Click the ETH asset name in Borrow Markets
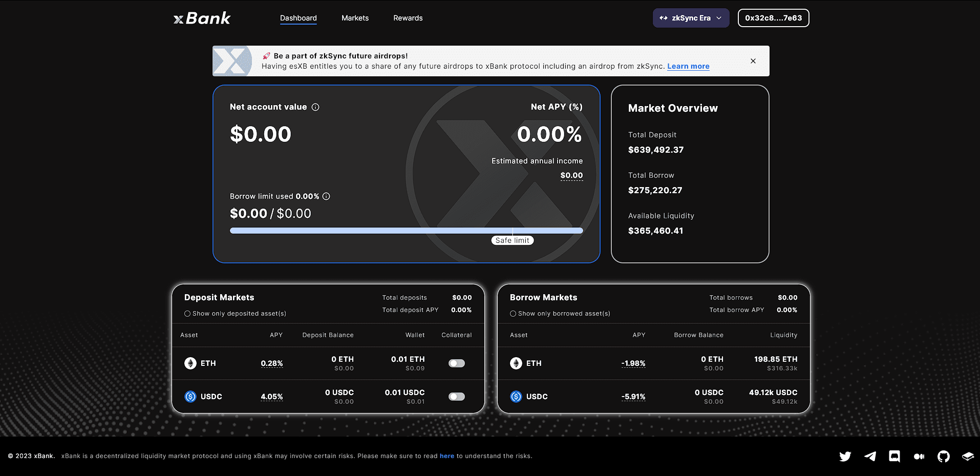The height and width of the screenshot is (476, 980). coord(534,363)
